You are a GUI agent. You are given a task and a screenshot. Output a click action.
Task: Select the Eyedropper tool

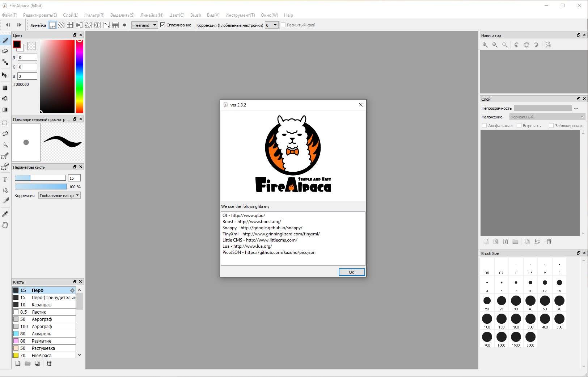tap(5, 214)
